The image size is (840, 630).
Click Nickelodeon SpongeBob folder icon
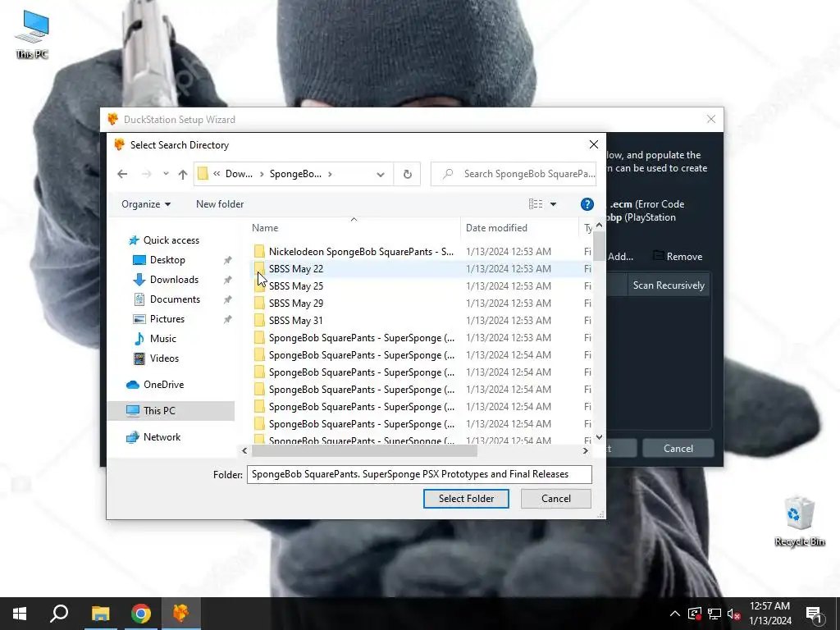(259, 251)
